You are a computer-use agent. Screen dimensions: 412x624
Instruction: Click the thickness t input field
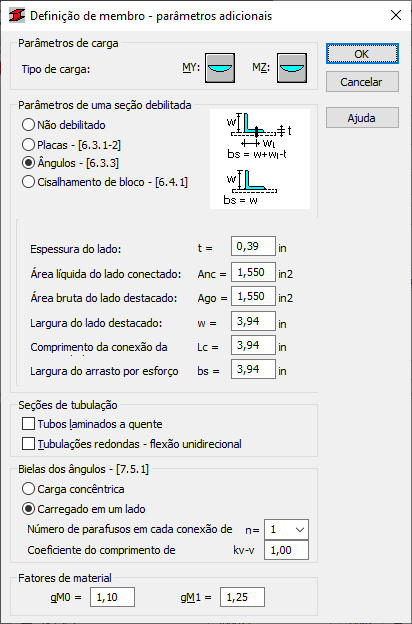click(253, 246)
